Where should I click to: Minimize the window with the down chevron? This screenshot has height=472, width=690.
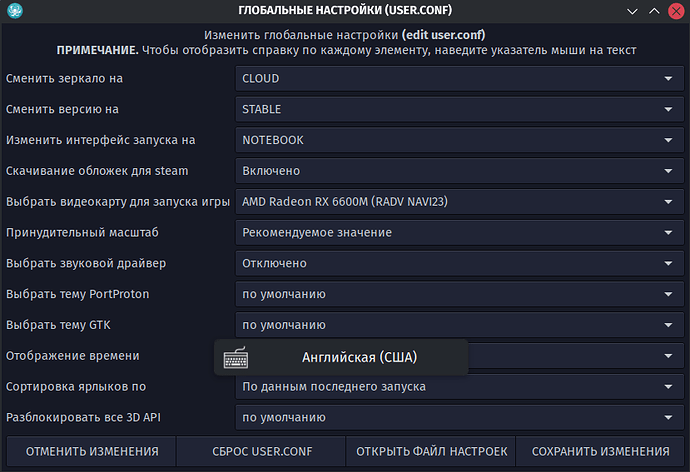pyautogui.click(x=632, y=11)
